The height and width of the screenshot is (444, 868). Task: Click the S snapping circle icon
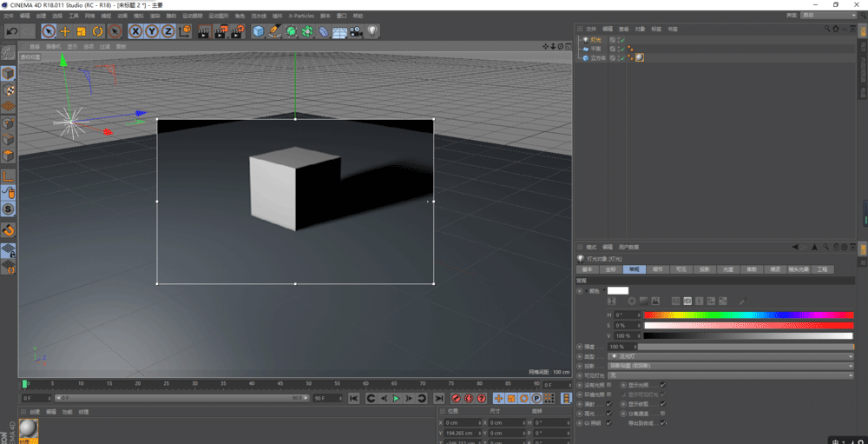click(x=9, y=209)
